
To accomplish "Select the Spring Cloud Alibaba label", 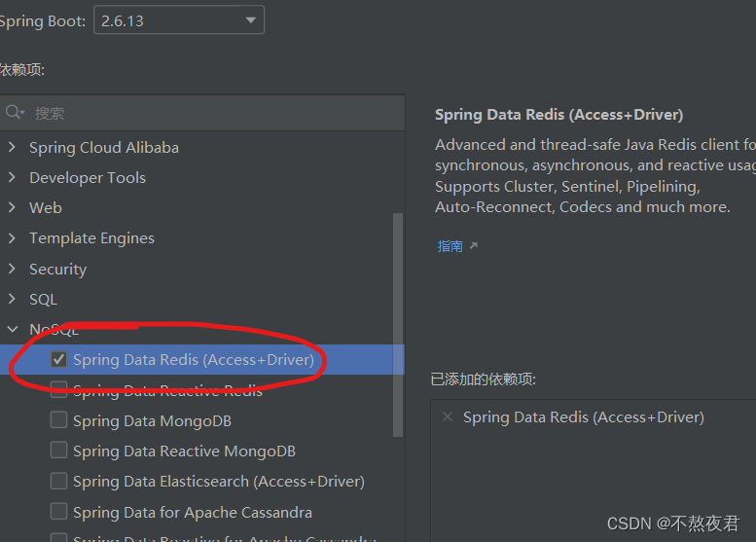I will (104, 148).
